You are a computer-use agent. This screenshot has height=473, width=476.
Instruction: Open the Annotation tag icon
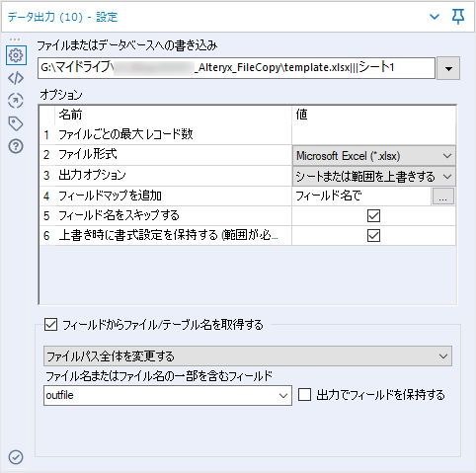(x=16, y=123)
